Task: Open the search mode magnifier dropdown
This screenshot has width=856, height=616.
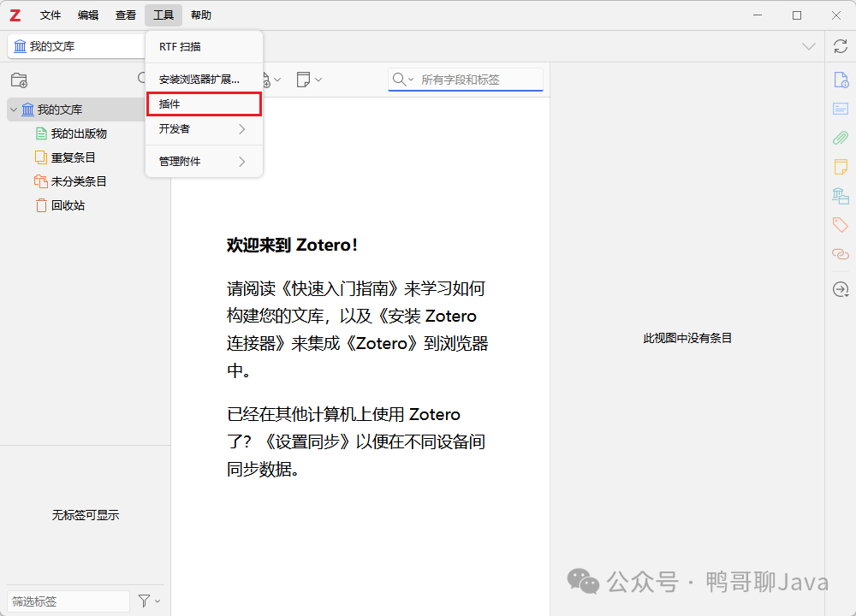Action: point(403,80)
